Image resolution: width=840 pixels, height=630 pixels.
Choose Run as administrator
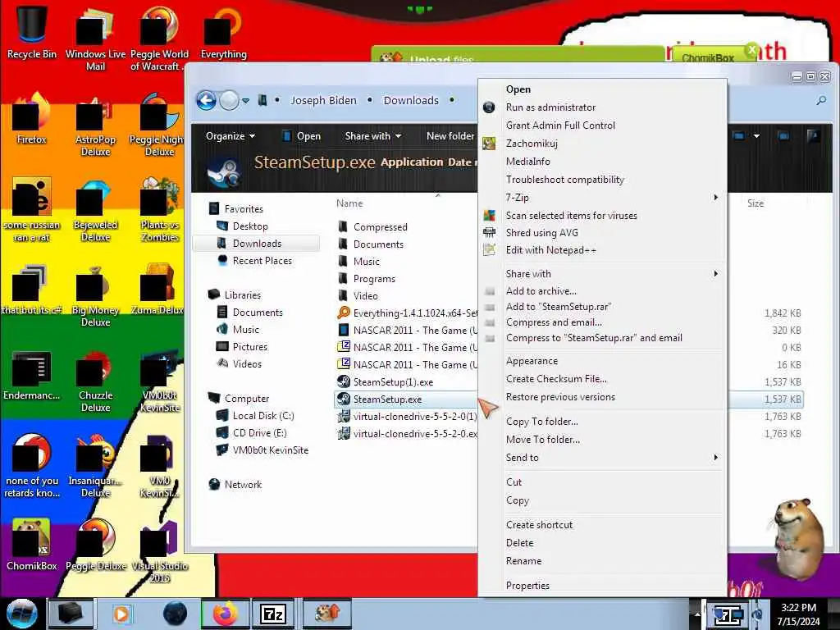[602, 107]
